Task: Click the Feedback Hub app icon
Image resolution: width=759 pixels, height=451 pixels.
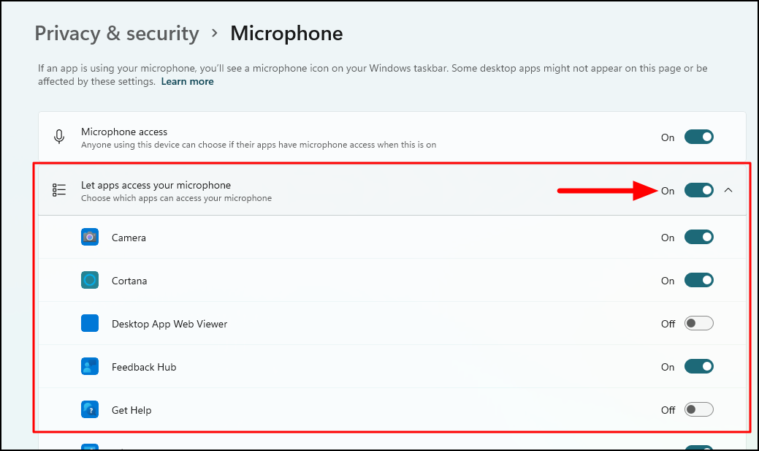Action: point(90,367)
